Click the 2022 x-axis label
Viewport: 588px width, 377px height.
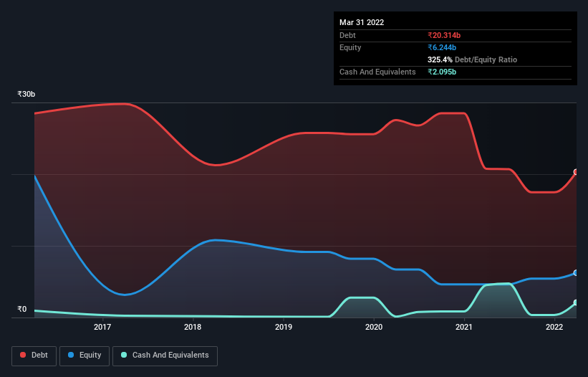[554, 327]
